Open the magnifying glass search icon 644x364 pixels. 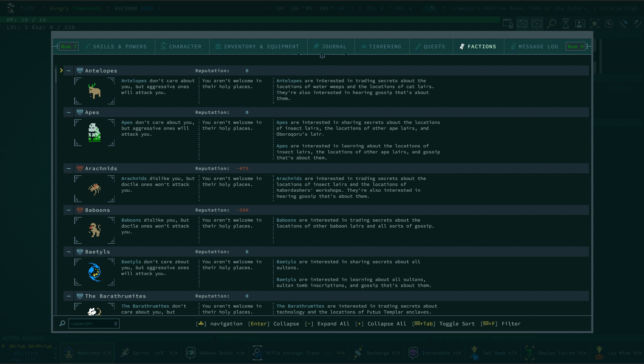pos(551,24)
